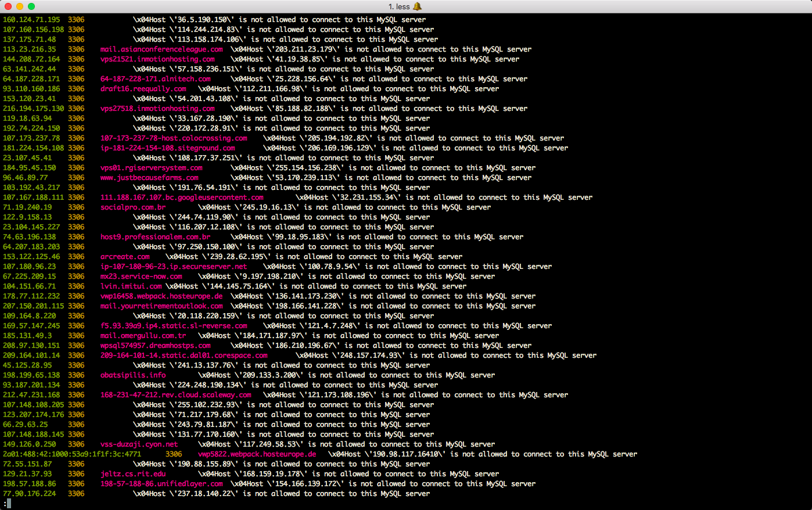Screen dimensions: 812x510
Task: Click the IP address 77.90.176.224
Action: (x=30, y=494)
